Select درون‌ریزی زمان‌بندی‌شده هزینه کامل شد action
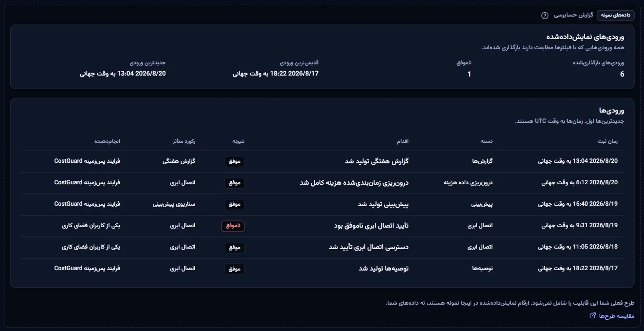The width and height of the screenshot is (644, 331). point(354,183)
